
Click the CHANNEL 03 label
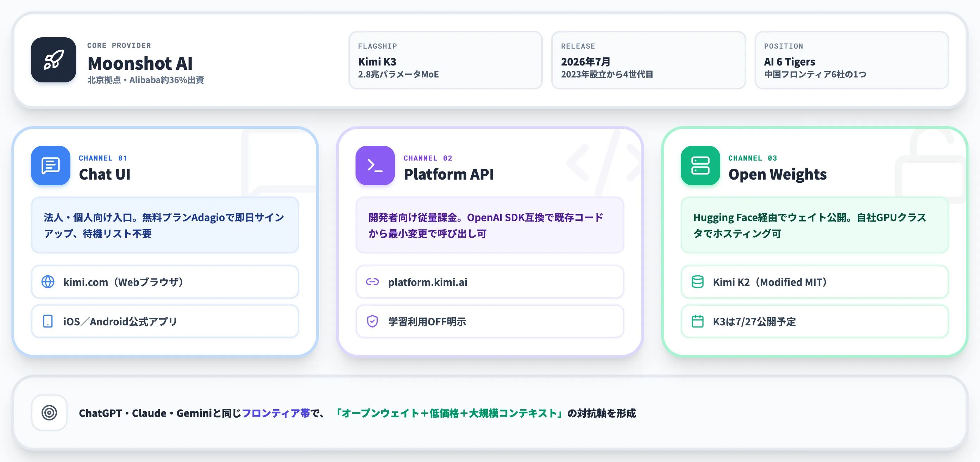click(753, 158)
